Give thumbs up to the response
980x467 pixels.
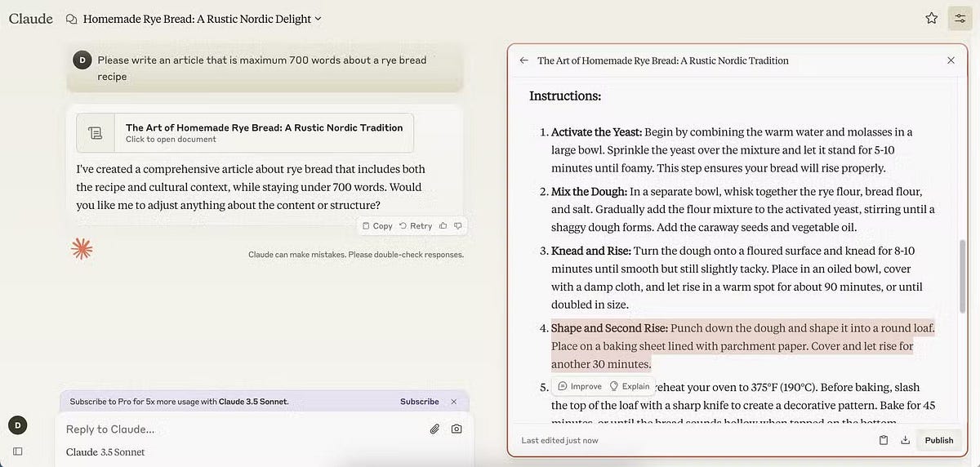tap(443, 225)
